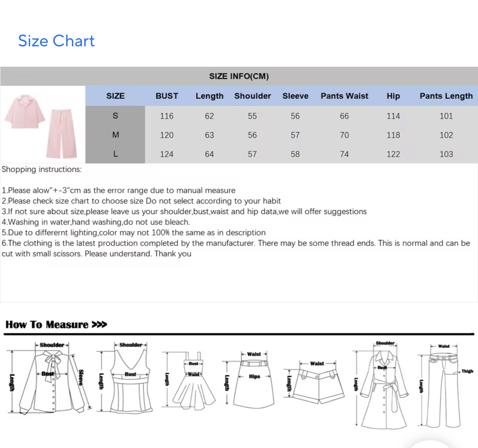Screen dimensions: 478x448
Task: Click the pants with Thigh label diagram
Action: pos(444,386)
